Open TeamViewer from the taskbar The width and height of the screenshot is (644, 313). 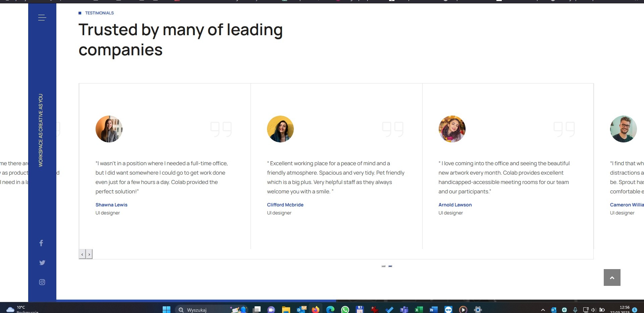448,310
